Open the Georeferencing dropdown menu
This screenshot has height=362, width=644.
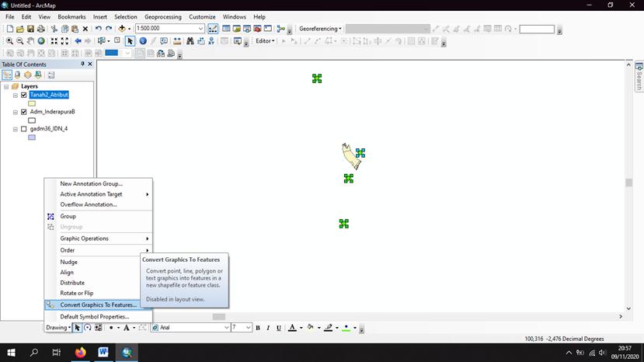point(320,29)
